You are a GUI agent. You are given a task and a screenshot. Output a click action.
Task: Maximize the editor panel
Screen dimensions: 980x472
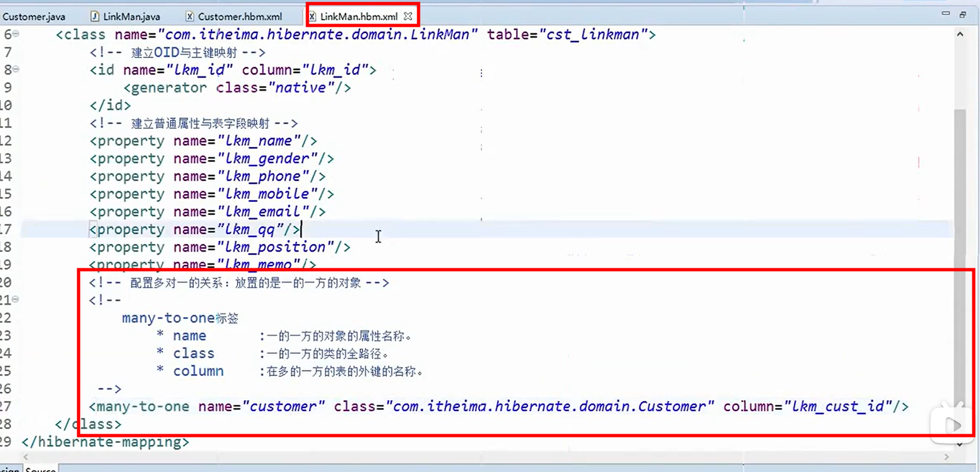(x=962, y=14)
